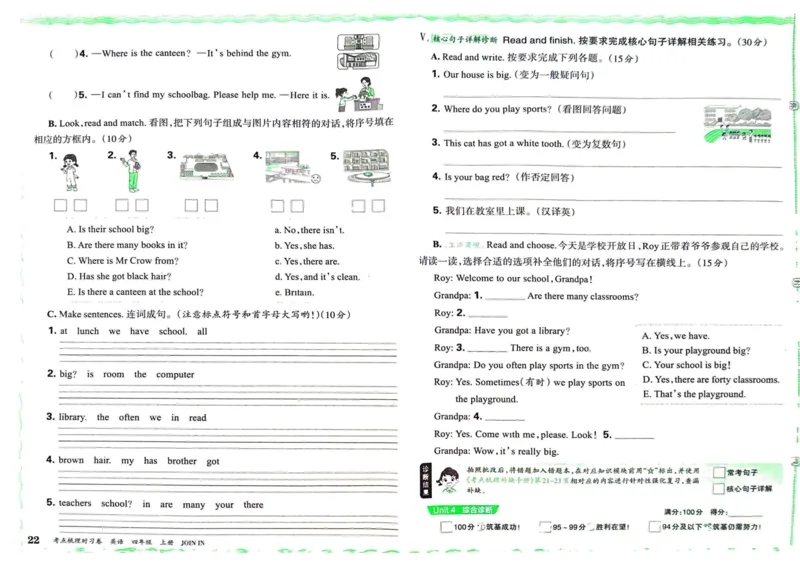Click the Chinese sentence '我们在教室里上课。'
800x566 pixels.
(489, 211)
